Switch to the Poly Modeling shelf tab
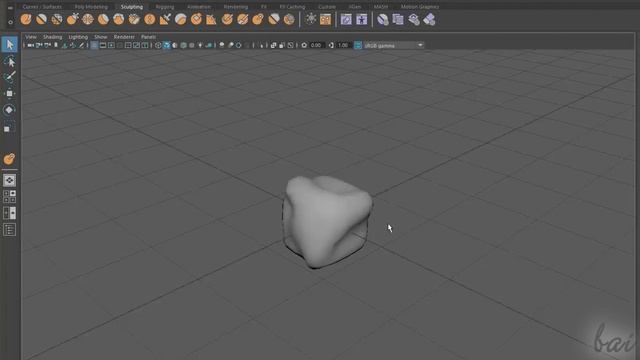The width and height of the screenshot is (640, 360). pos(91,7)
